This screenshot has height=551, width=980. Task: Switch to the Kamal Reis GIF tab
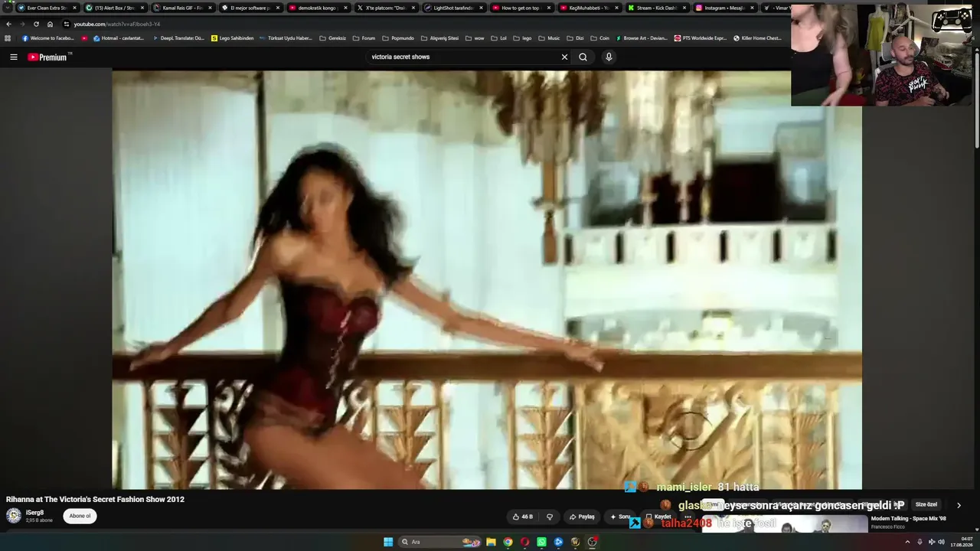[x=183, y=8]
